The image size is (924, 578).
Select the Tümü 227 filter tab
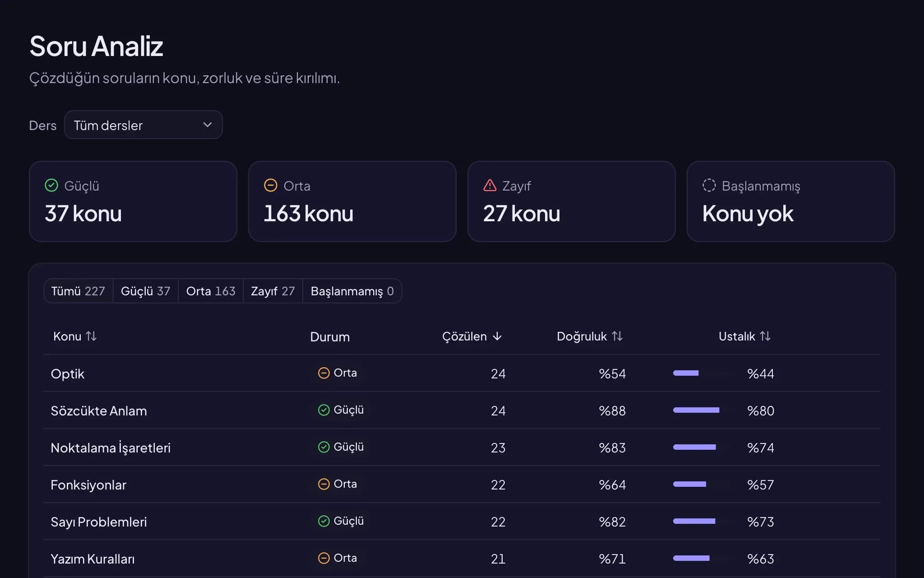click(78, 291)
